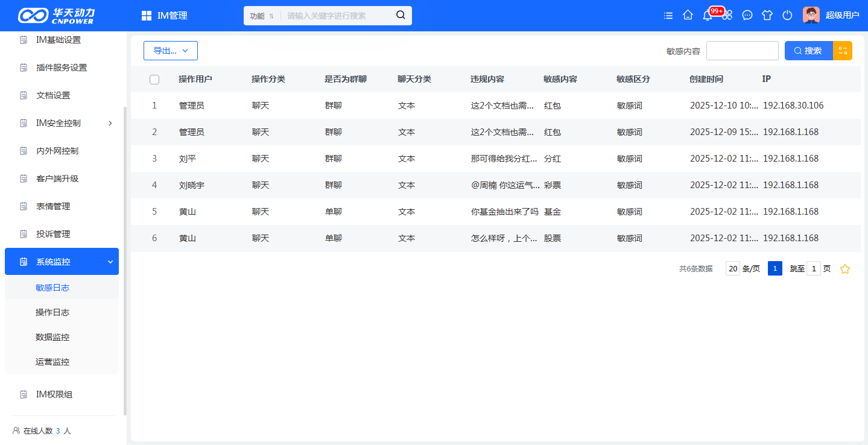Click sensitive word cell 基金
868x445 pixels.
[553, 212]
